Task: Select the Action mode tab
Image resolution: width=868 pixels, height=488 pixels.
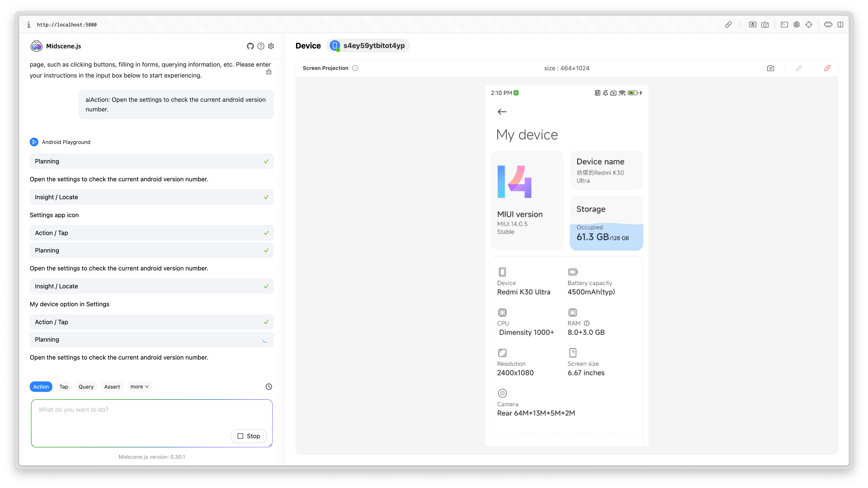Action: coord(41,386)
